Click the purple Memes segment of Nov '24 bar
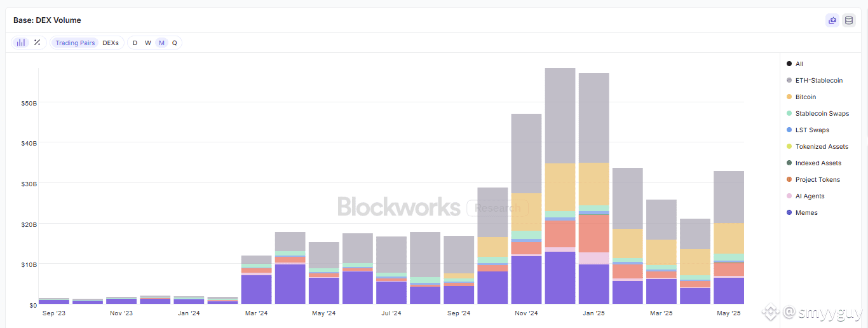Viewport: 868px width, 328px height. tap(526, 280)
